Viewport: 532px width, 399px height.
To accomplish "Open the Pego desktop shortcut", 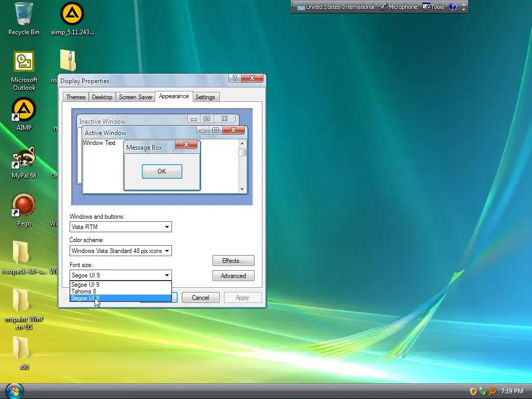I will (x=24, y=210).
